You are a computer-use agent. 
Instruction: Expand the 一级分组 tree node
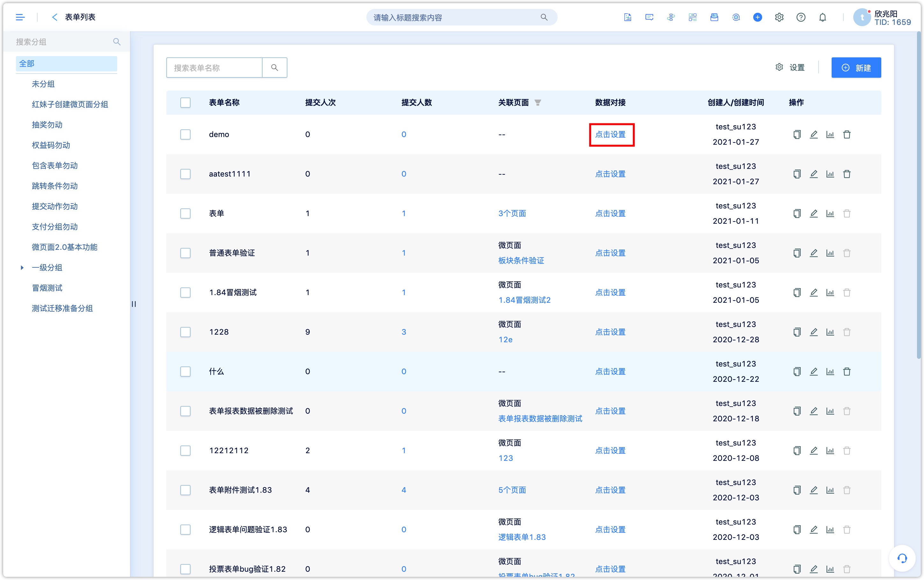point(22,267)
